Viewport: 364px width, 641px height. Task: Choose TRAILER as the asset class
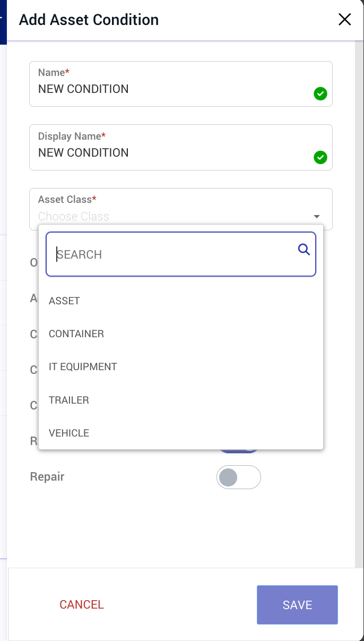point(69,400)
